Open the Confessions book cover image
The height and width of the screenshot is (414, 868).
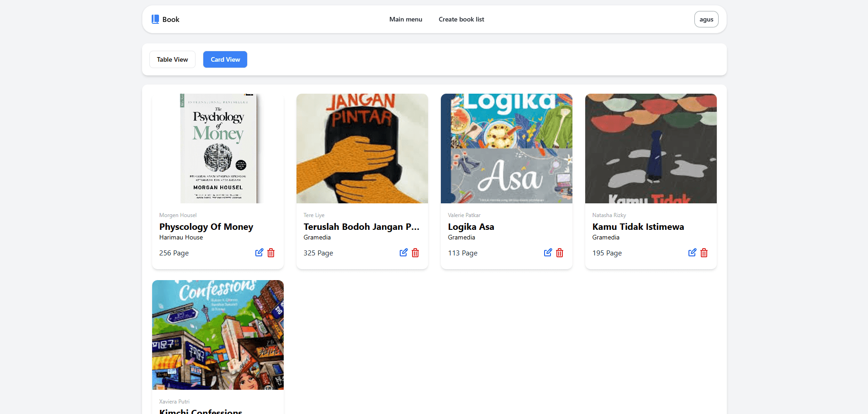pos(218,335)
